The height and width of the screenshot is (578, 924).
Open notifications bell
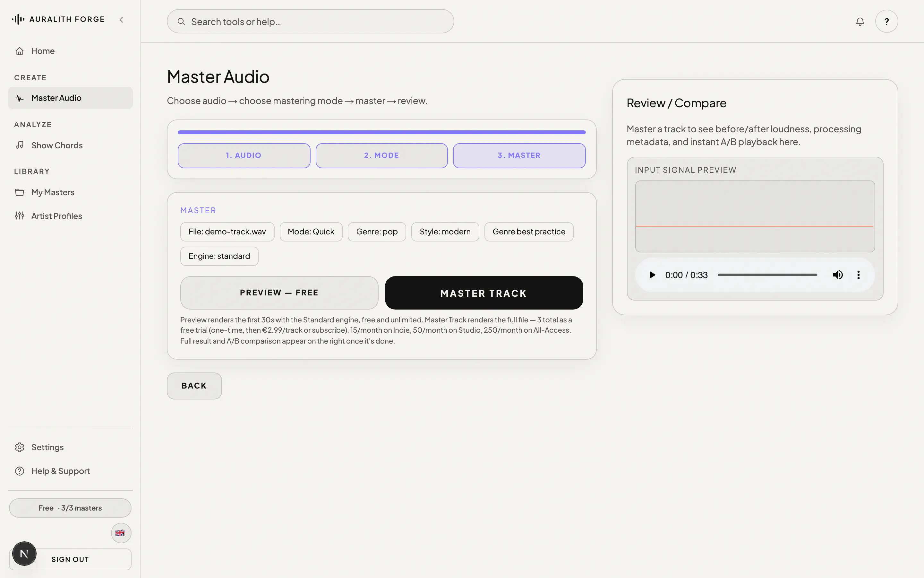coord(860,22)
